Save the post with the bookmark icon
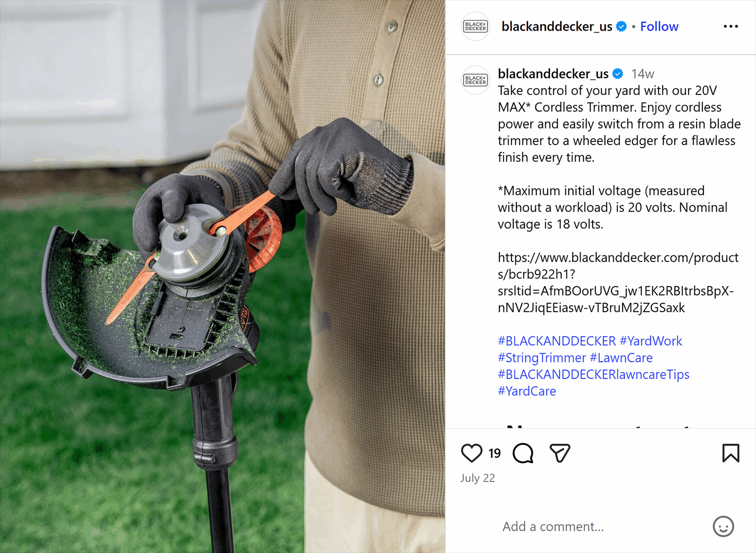Screen dimensions: 756x553 pyautogui.click(x=731, y=453)
